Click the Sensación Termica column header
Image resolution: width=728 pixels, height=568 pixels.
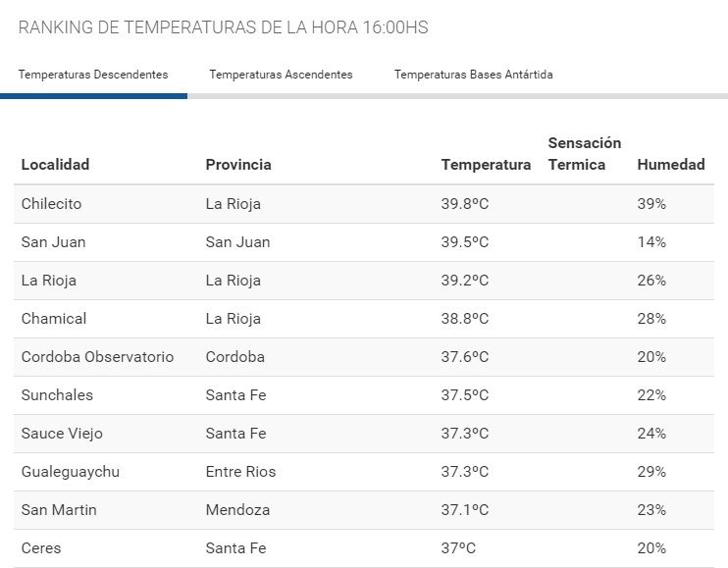(x=585, y=154)
